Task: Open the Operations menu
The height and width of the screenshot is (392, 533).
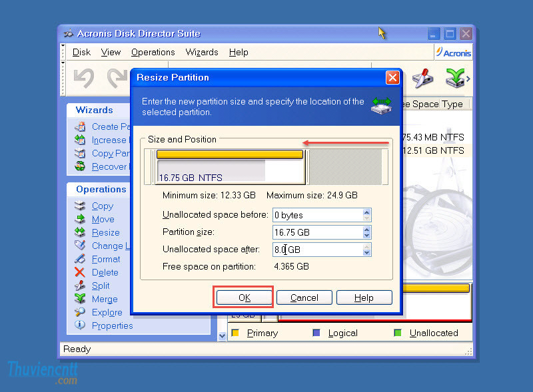Action: pyautogui.click(x=153, y=53)
